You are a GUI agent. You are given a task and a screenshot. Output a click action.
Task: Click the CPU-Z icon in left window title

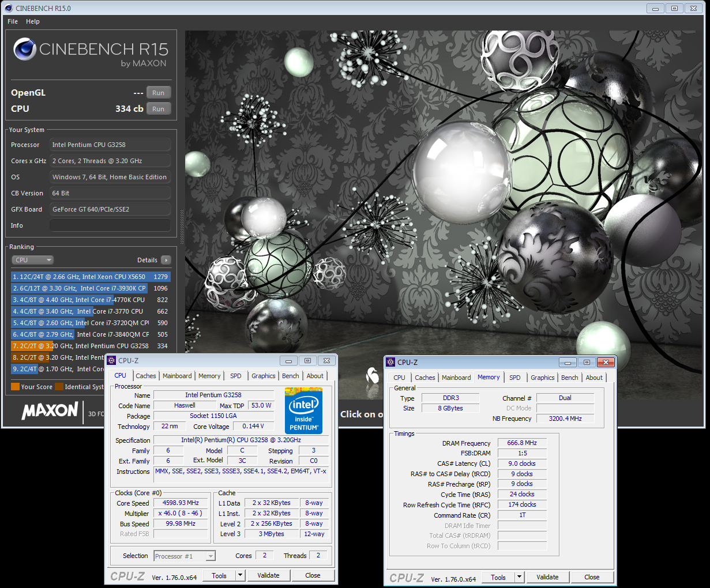coord(111,360)
